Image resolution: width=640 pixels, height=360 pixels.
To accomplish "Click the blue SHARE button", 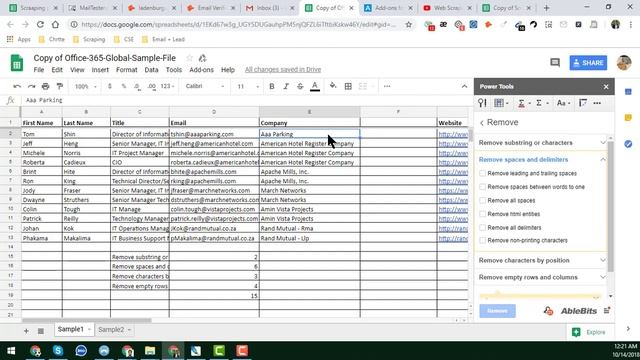I will pos(588,63).
